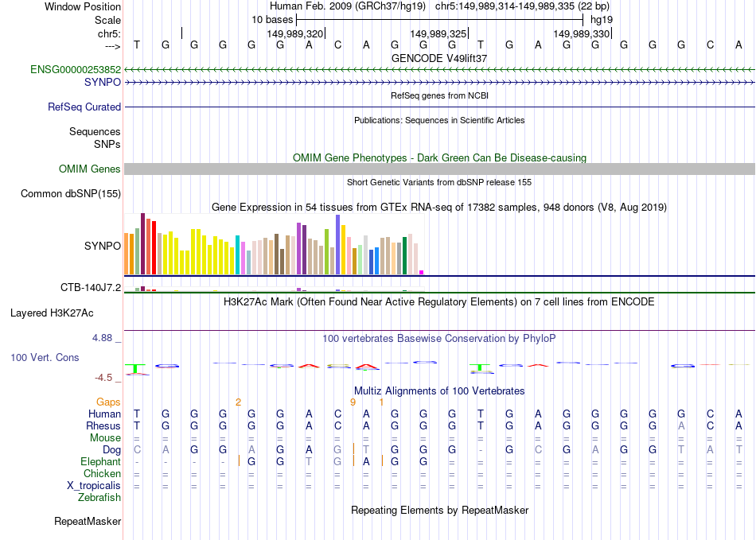The height and width of the screenshot is (540, 756).
Task: Click the 149,989,325 coordinate label
Action: (x=438, y=33)
